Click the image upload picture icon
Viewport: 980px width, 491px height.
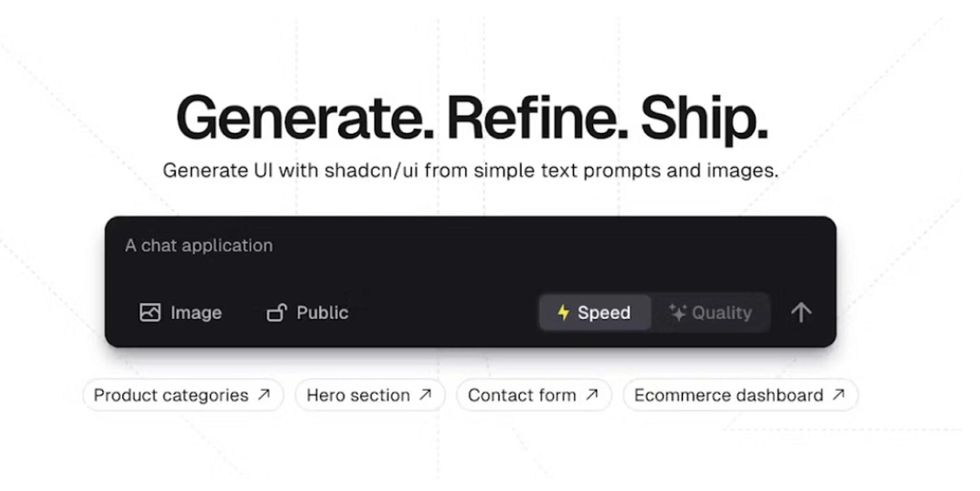click(x=150, y=313)
